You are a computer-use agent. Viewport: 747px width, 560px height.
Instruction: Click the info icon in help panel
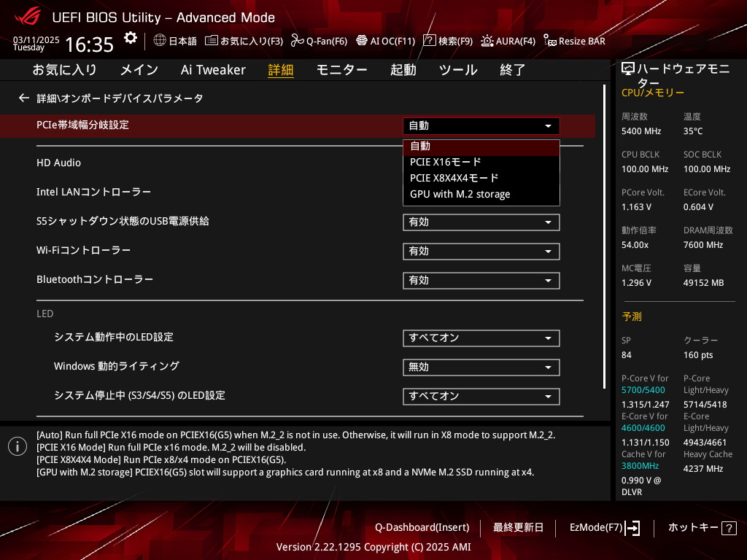pos(18,446)
